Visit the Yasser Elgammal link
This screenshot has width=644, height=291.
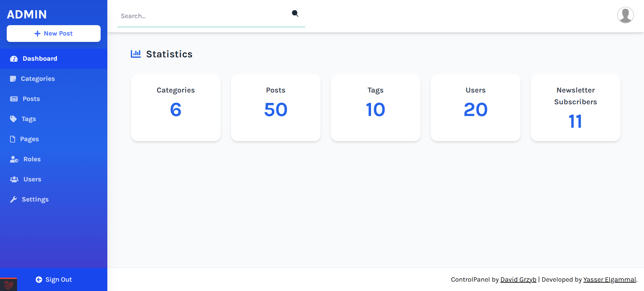[x=609, y=280]
